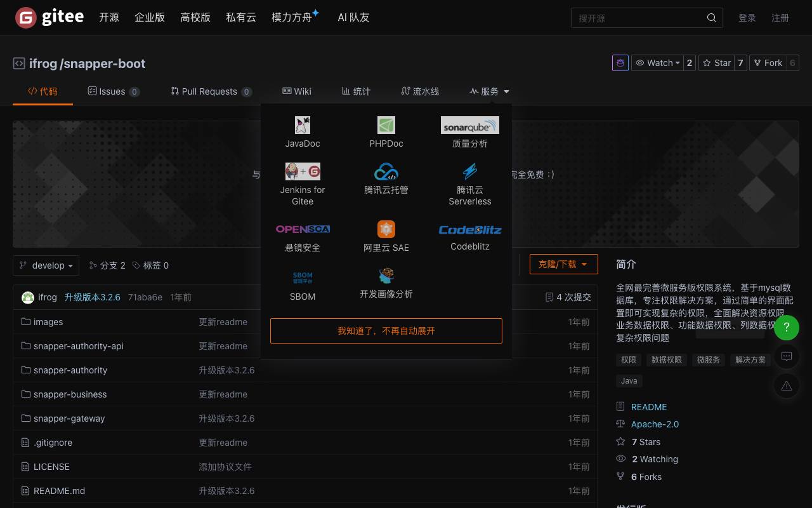Open the SBOM service icon

[303, 277]
